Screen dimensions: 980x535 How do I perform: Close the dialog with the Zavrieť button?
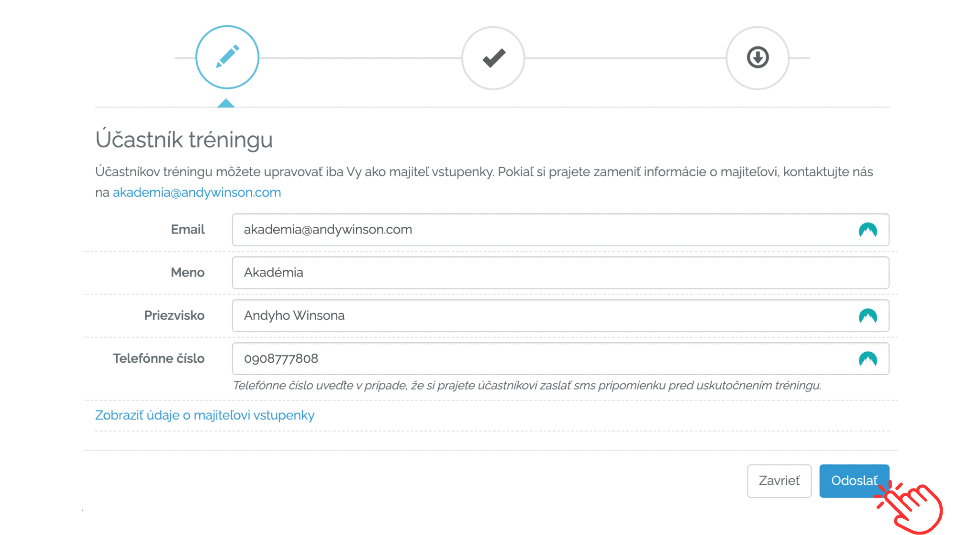pyautogui.click(x=779, y=481)
